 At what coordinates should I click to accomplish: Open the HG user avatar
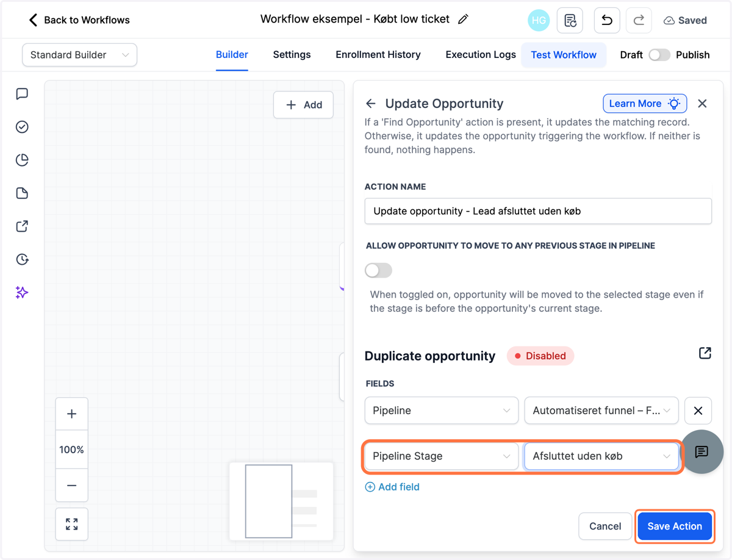click(539, 20)
